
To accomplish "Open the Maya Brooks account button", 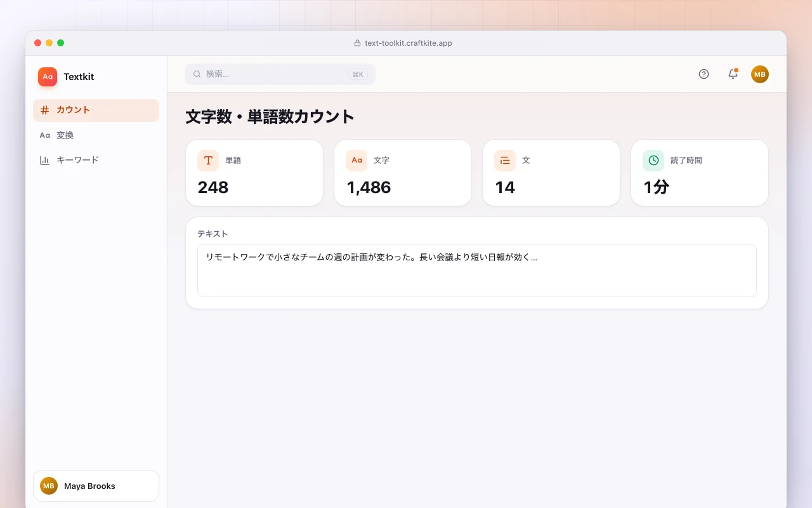I will 96,486.
